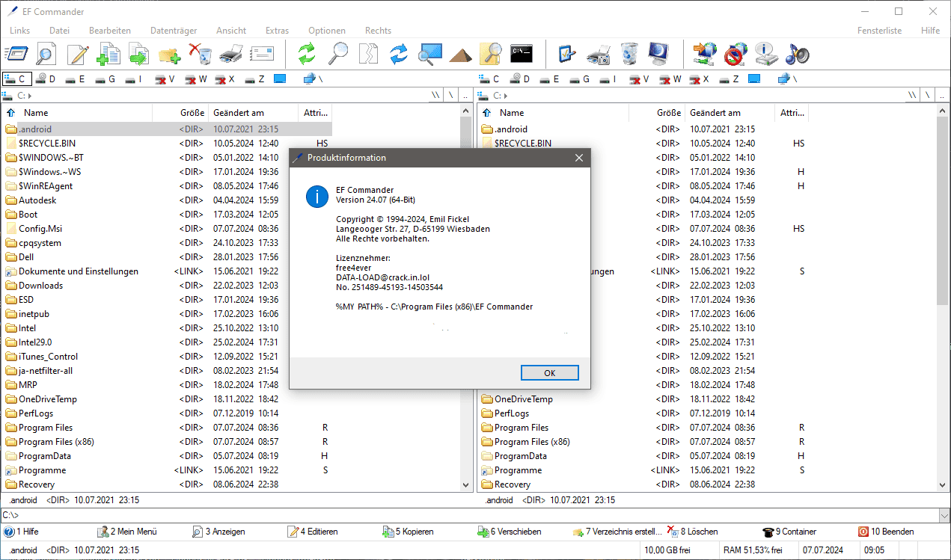
Task: Open the Bearbeiten menu
Action: pyautogui.click(x=110, y=31)
